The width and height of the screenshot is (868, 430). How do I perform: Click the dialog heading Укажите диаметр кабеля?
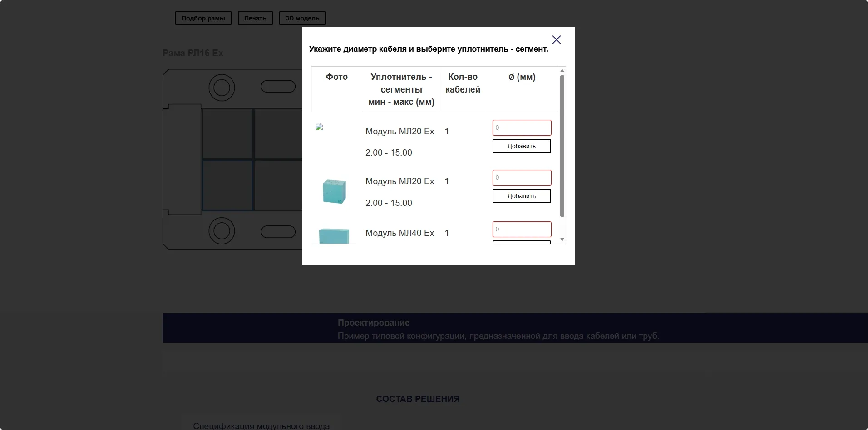(429, 49)
